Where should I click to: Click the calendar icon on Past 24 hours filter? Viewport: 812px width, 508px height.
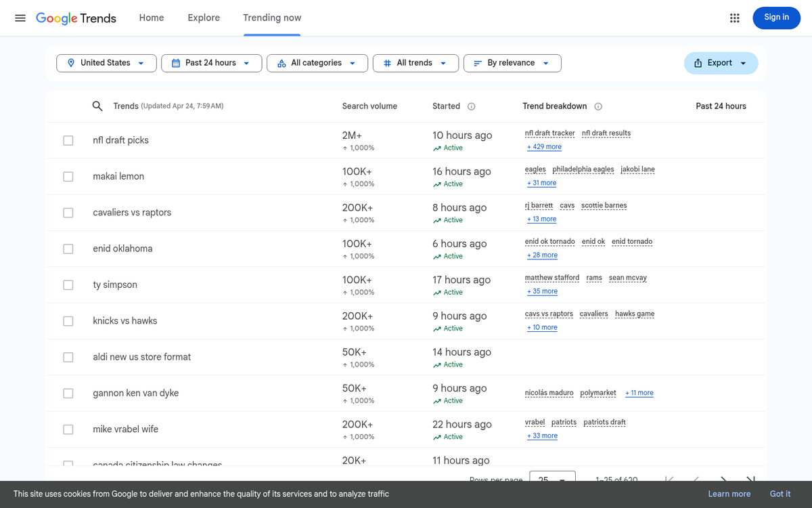pos(176,62)
